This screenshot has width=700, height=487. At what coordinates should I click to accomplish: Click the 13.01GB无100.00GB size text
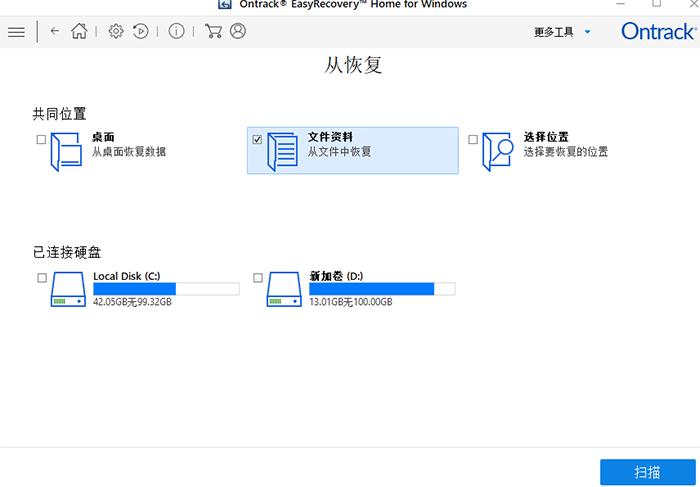click(351, 302)
